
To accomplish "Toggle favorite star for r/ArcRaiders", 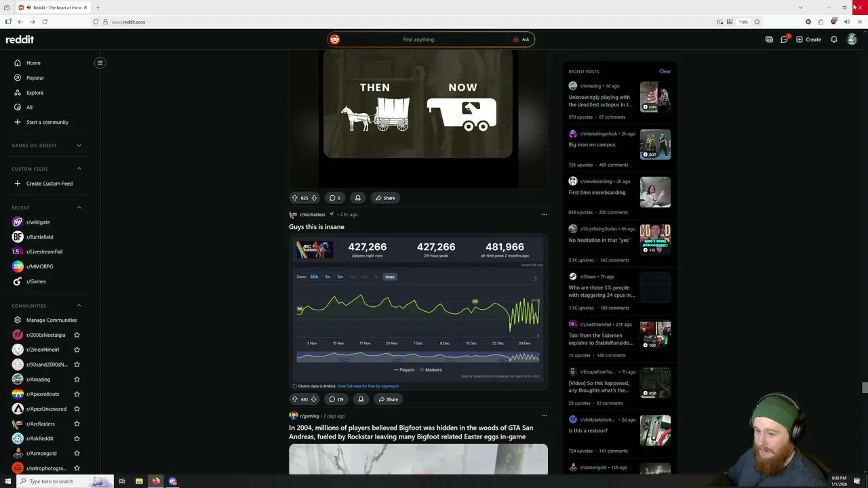I will pos(77,424).
